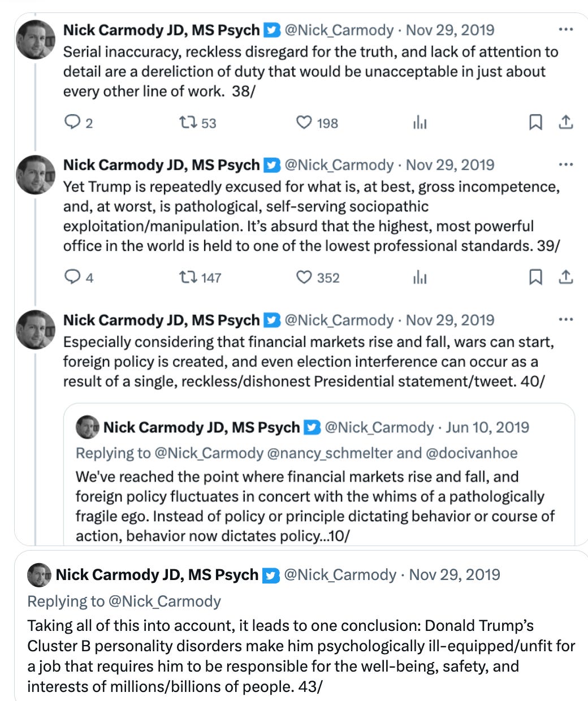Open more options for 40/ tweet

(x=565, y=320)
